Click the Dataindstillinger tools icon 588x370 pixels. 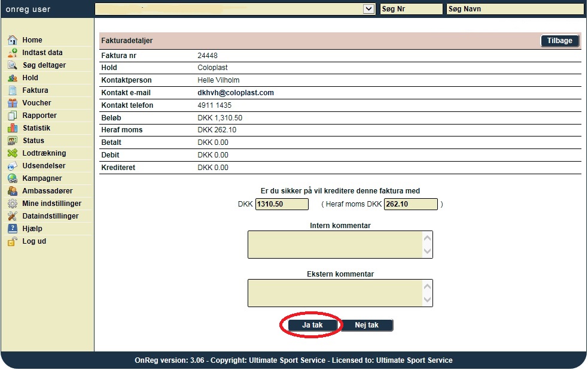pos(13,216)
